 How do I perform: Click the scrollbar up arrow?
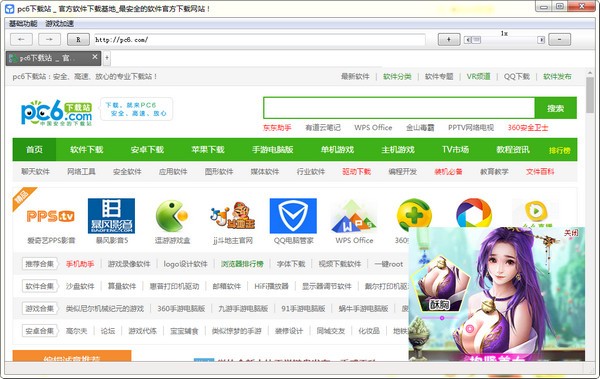point(590,72)
